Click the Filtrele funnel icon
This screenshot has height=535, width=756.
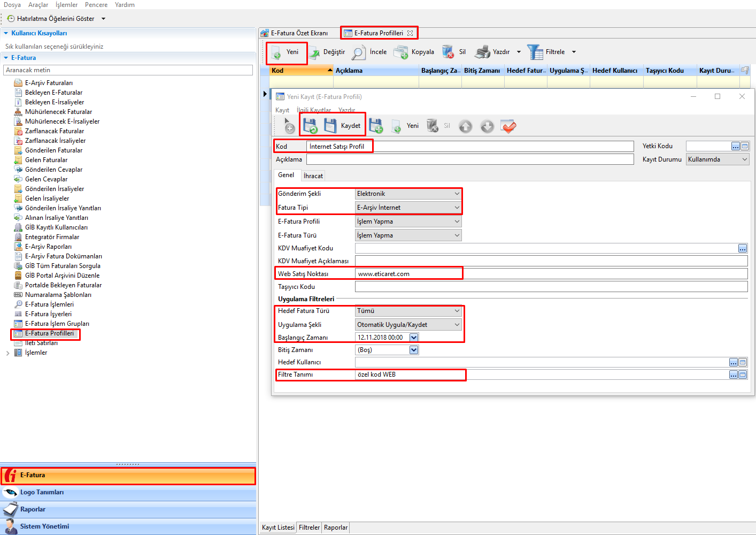coord(535,52)
